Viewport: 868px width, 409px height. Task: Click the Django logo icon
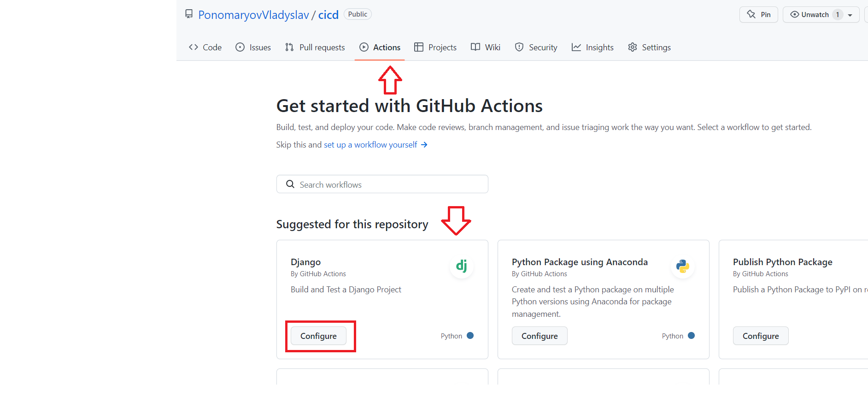point(461,266)
